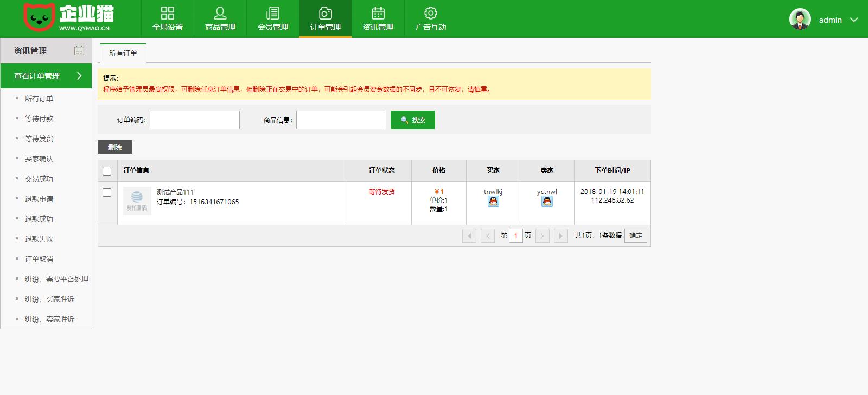This screenshot has height=395, width=868.
Task: Collapse 查看订单管理 sidebar section
Action: (79, 76)
